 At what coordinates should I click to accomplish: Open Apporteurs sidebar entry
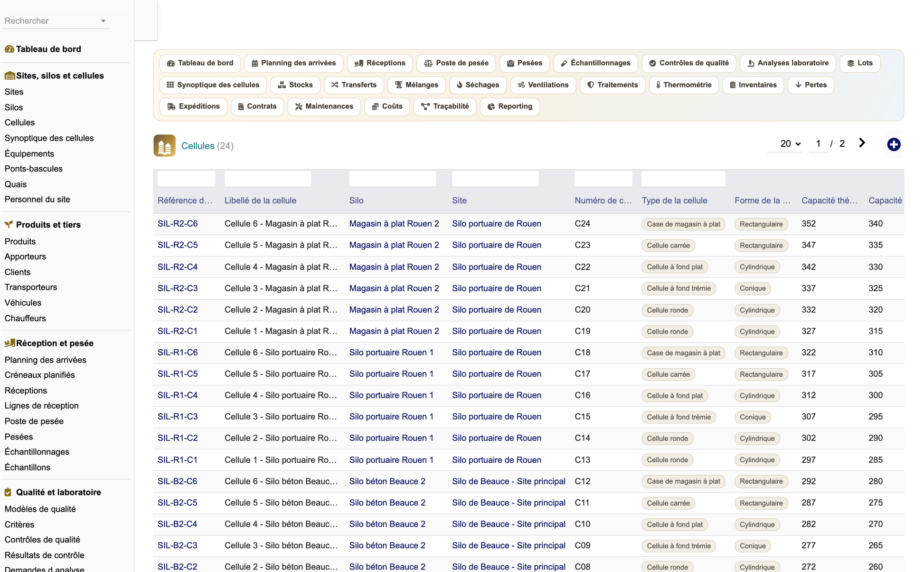25,257
